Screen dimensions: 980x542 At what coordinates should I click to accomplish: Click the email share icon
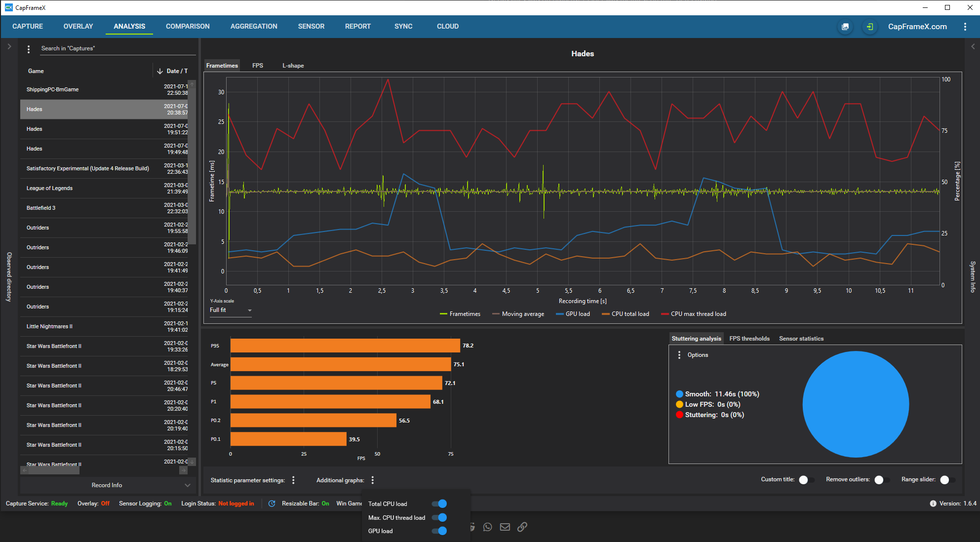click(505, 527)
